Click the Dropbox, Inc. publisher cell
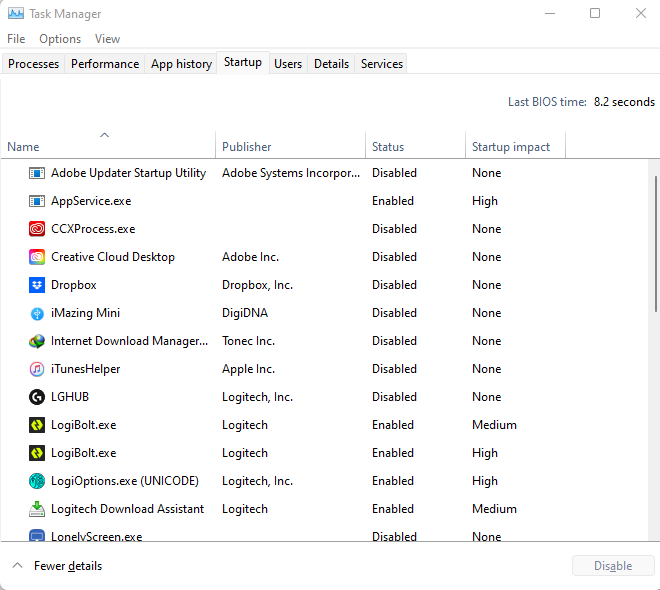 coord(257,285)
